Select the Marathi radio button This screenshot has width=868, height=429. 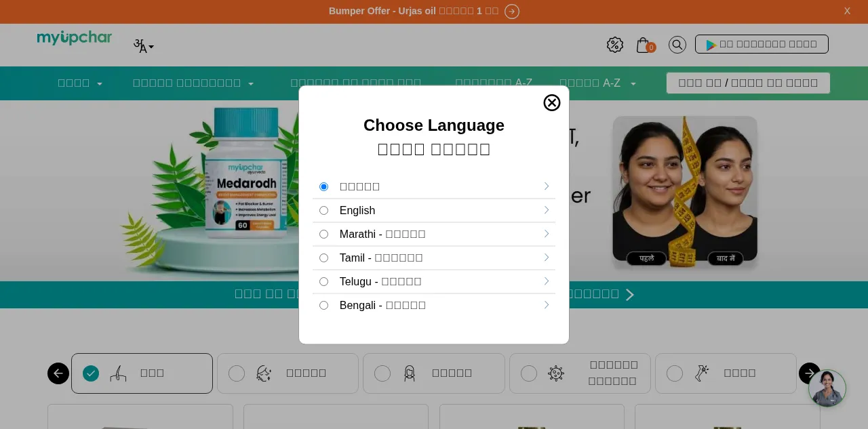coord(323,234)
